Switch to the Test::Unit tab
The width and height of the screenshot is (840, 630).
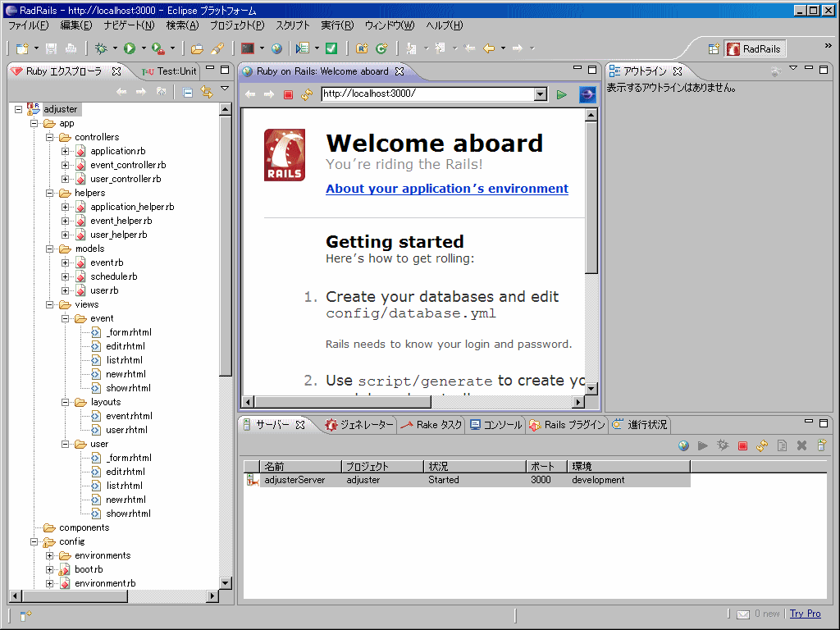coord(170,71)
